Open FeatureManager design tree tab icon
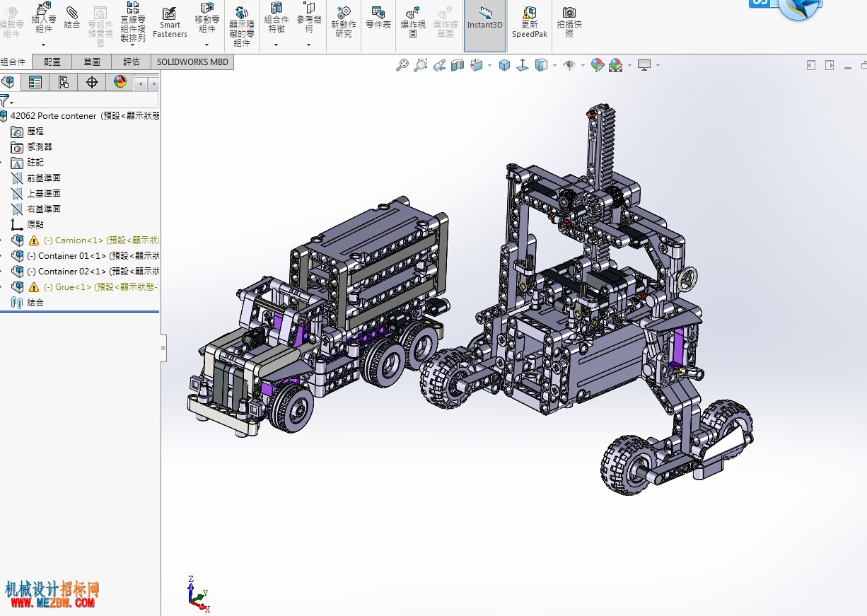The image size is (867, 616). [8, 82]
